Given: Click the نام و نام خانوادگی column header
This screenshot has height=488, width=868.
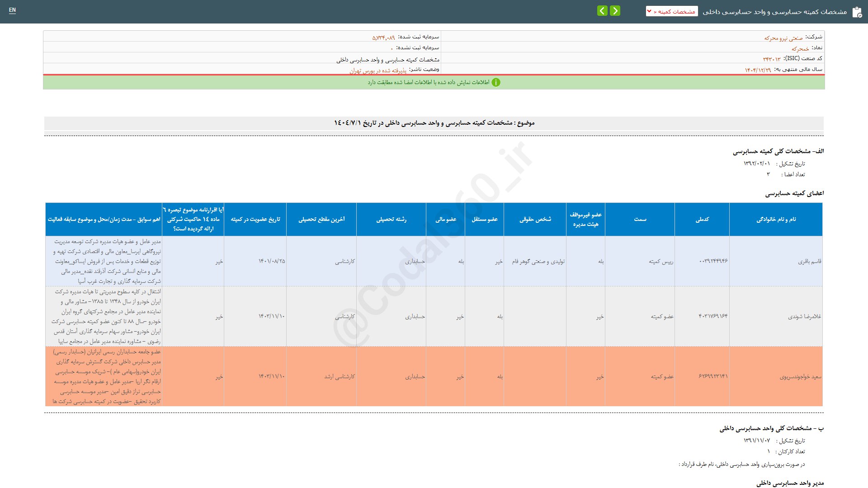Looking at the screenshot, I should pyautogui.click(x=776, y=219).
